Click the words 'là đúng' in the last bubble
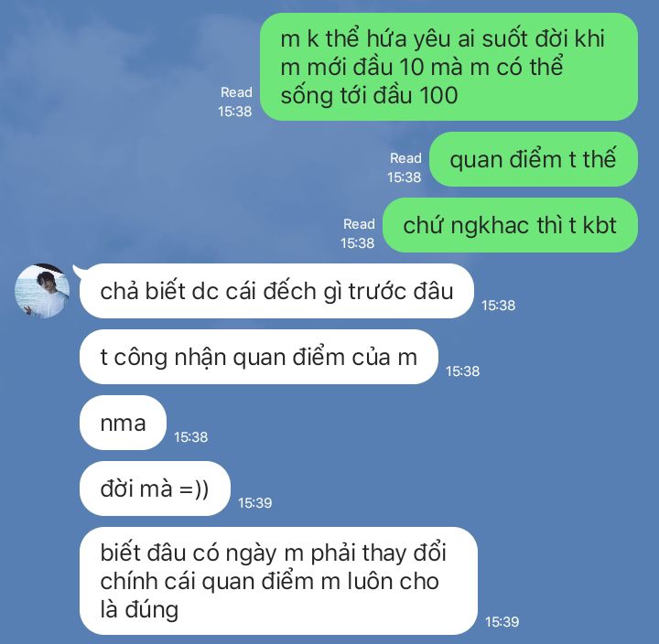 click(x=139, y=609)
